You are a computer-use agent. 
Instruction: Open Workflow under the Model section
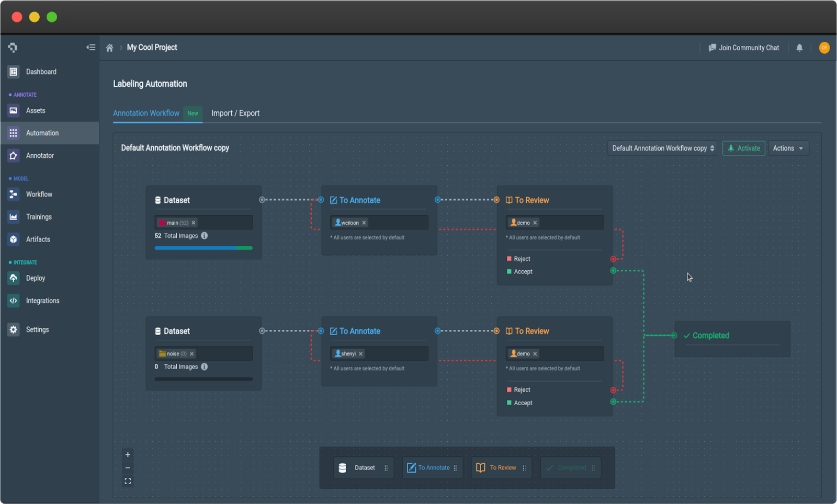(x=39, y=194)
